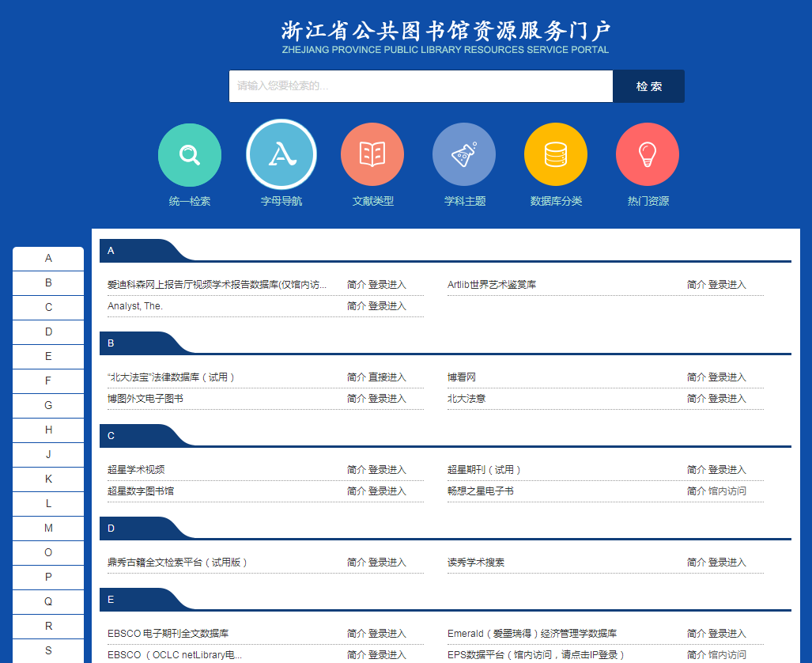Open Artlib世界艺术鉴赏库 entry
Viewport: 812px width, 663px height.
coord(492,285)
